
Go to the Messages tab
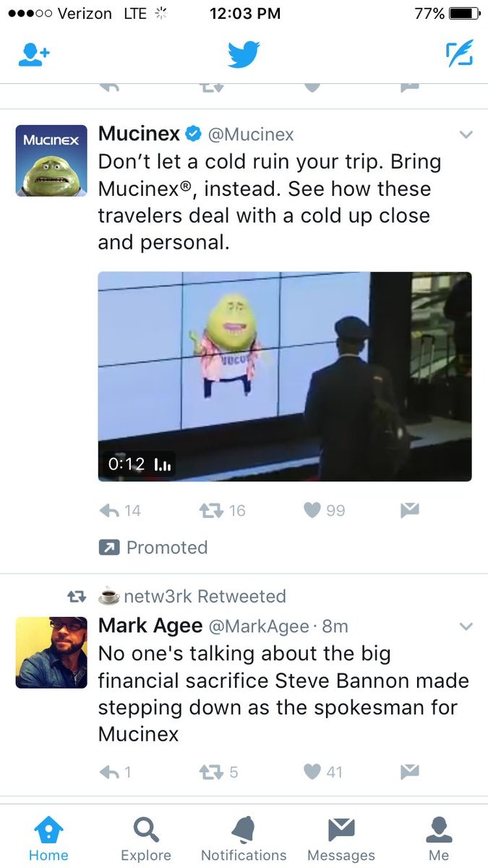(341, 838)
